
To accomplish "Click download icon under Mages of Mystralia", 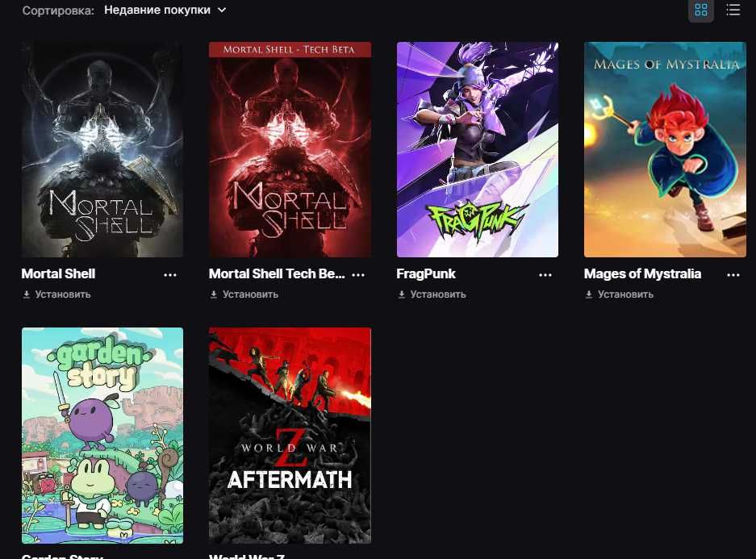I will click(x=589, y=294).
